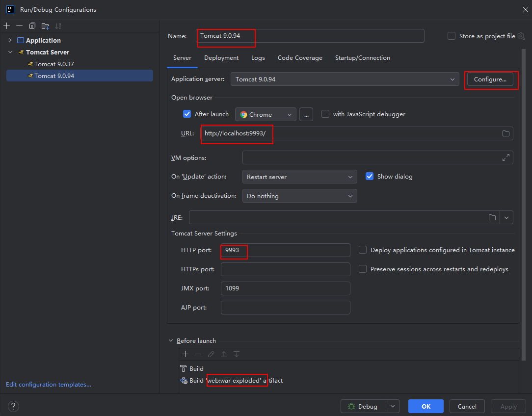Expand the Application tree node
Viewport: 532px width, 416px height.
10,40
